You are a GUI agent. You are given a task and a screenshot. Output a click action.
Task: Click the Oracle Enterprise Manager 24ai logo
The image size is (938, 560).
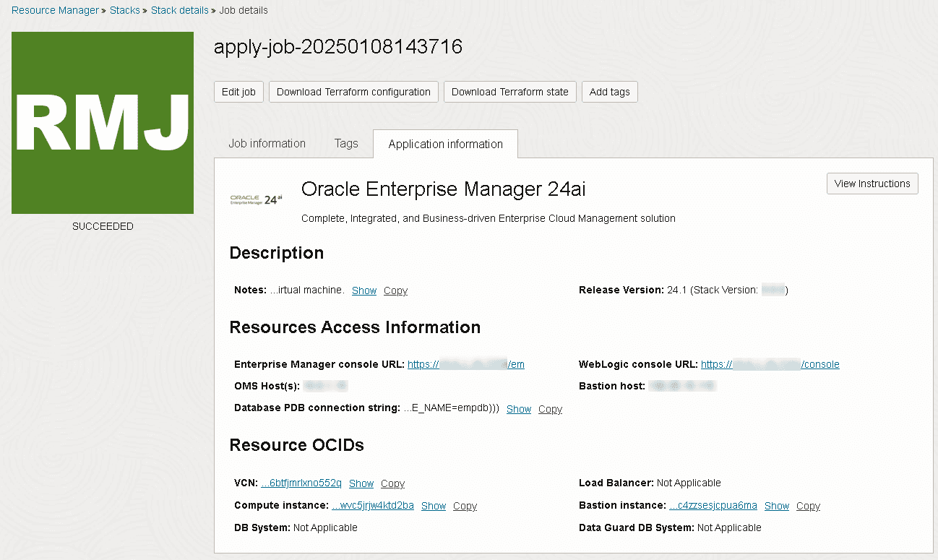(256, 199)
